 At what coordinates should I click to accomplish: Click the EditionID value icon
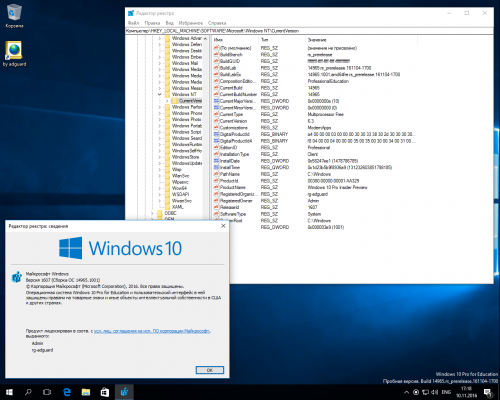pos(216,148)
